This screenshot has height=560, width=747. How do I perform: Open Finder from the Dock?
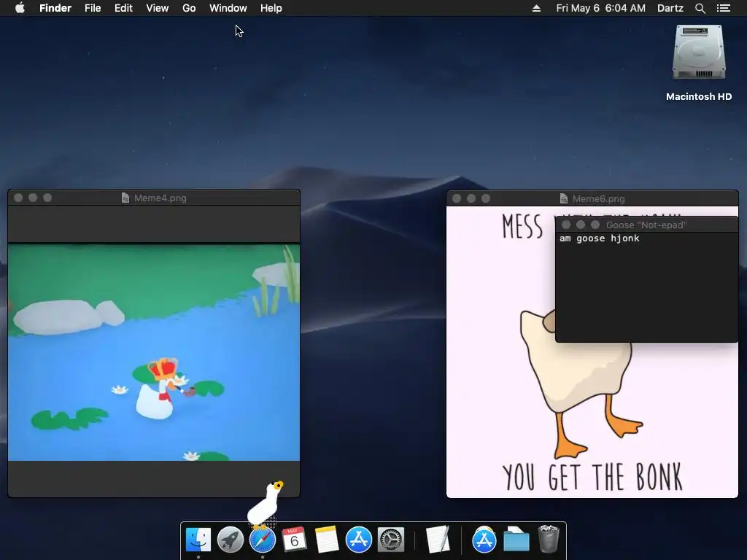pos(198,540)
